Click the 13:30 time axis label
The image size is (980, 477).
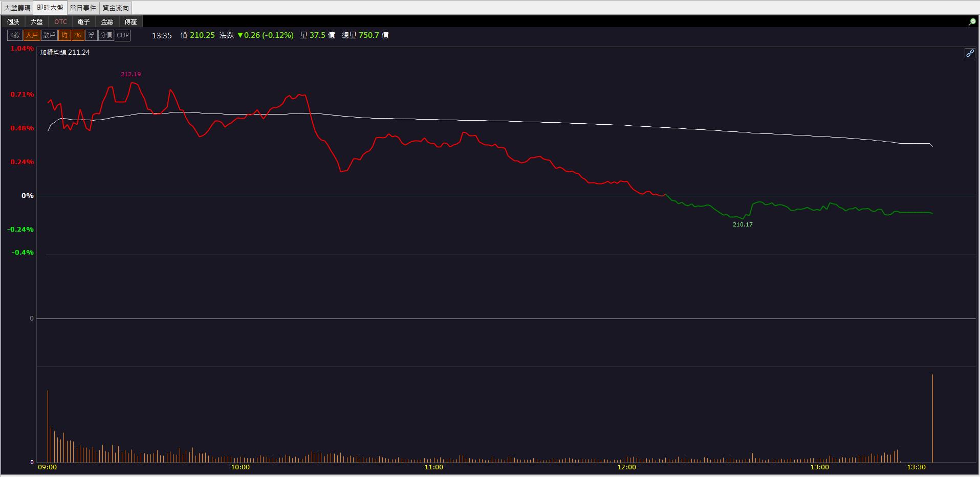tap(916, 467)
